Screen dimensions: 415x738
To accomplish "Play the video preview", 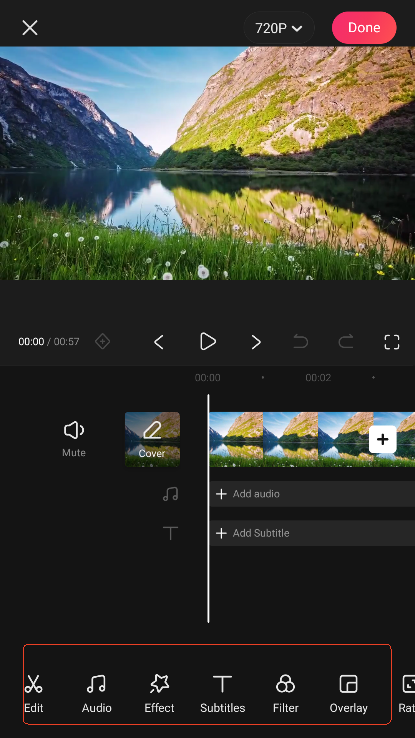I will click(207, 341).
